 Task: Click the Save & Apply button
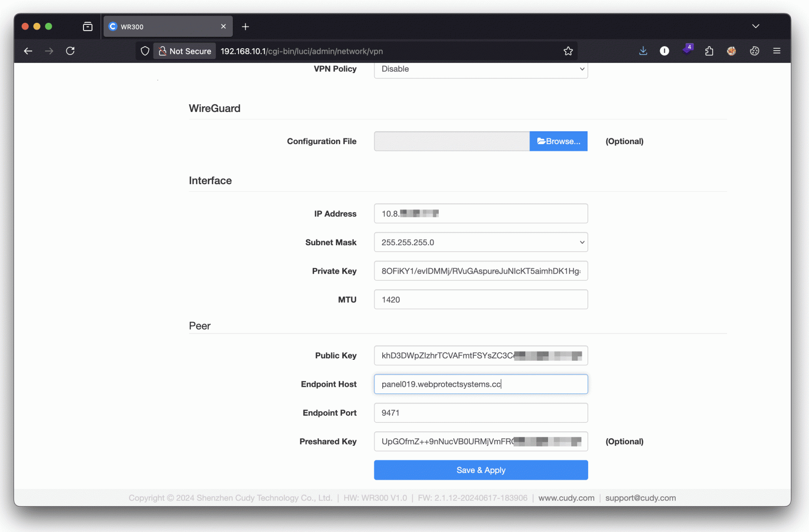[x=480, y=470]
